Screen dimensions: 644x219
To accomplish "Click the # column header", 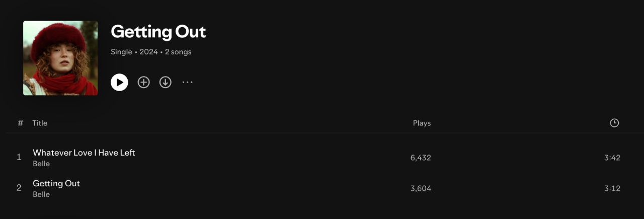I will pos(21,123).
